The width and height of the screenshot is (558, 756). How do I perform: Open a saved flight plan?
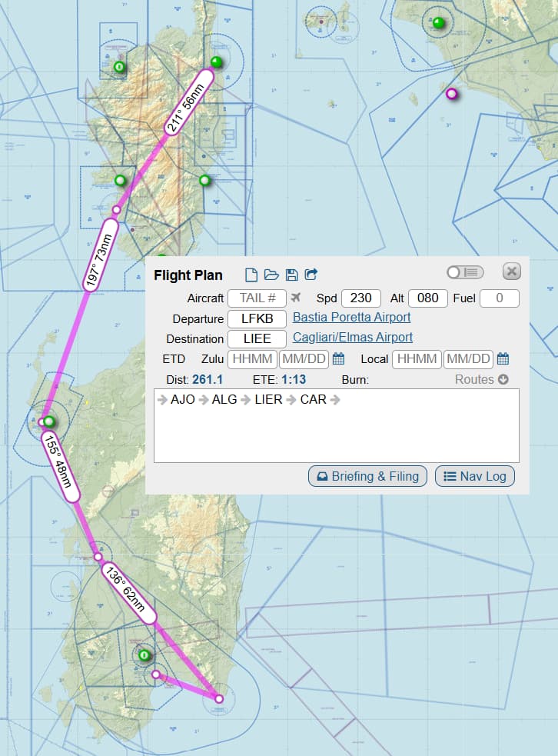(x=271, y=275)
